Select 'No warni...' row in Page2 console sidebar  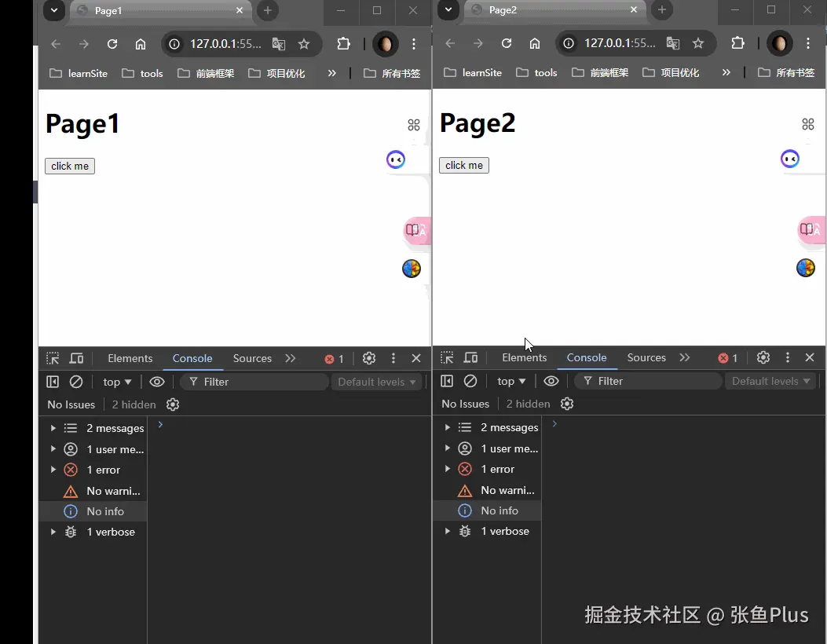pos(487,490)
